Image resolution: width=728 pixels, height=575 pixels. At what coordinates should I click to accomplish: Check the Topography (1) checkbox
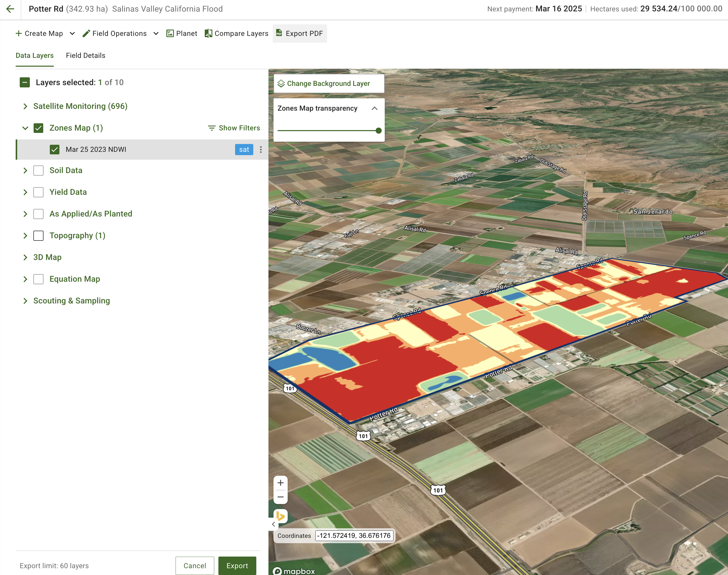click(x=38, y=236)
